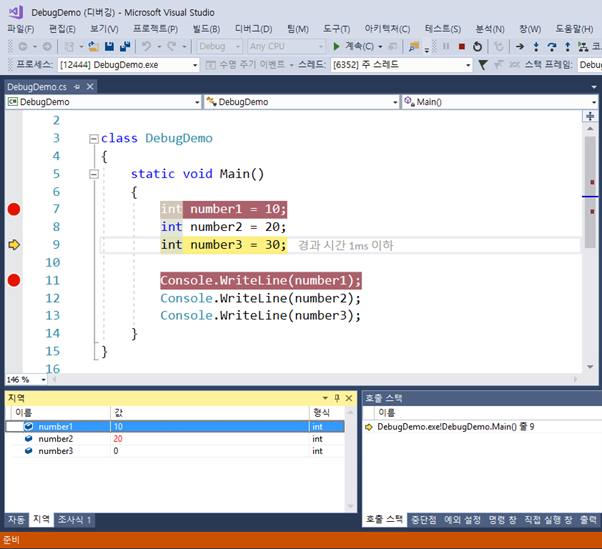The image size is (602, 549).
Task: Click the Save All toolbar icon
Action: (x=125, y=46)
